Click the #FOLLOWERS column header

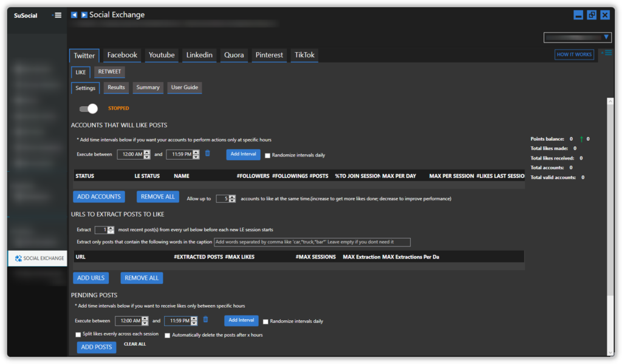[x=253, y=177]
